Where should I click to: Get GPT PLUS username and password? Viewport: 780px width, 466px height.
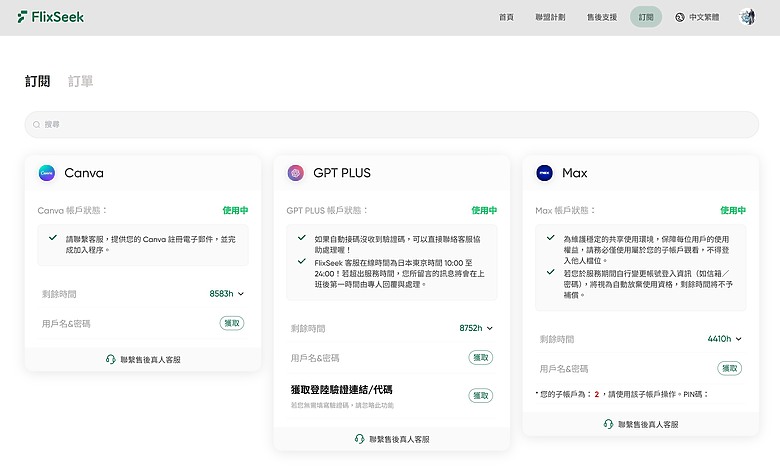[481, 358]
